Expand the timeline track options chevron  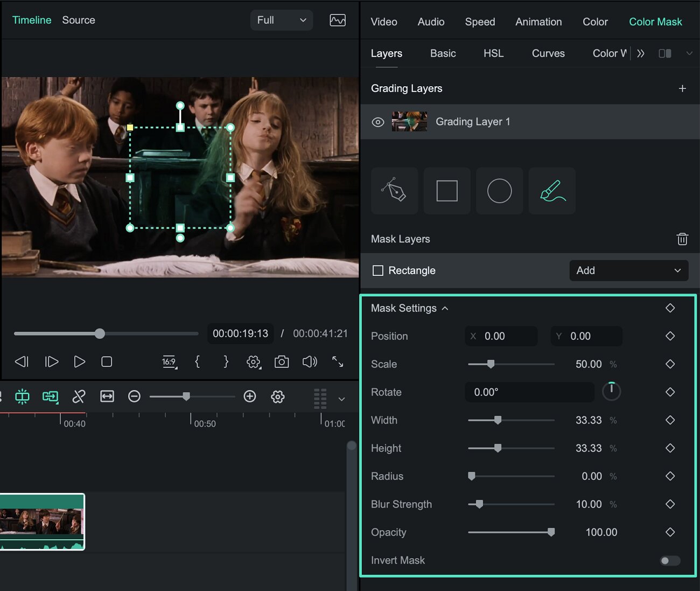coord(341,399)
